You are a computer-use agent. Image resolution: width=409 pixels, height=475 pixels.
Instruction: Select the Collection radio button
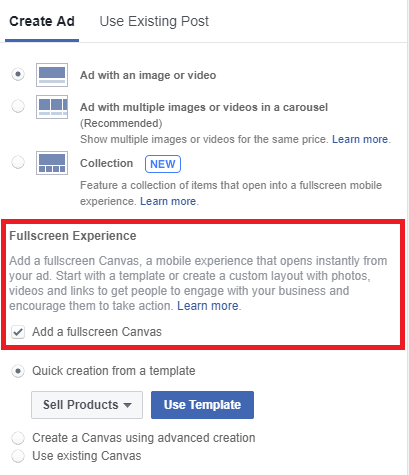tap(18, 162)
